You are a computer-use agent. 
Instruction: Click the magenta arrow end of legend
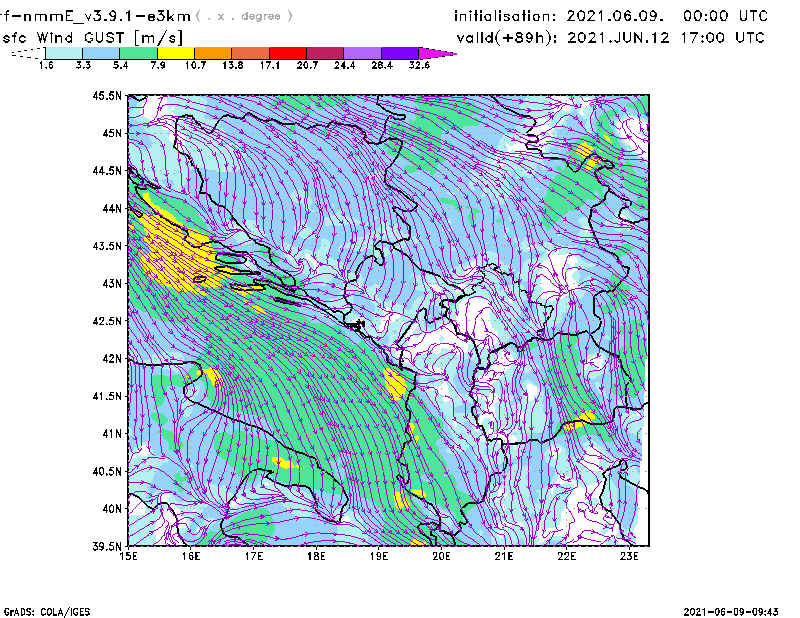[437, 53]
